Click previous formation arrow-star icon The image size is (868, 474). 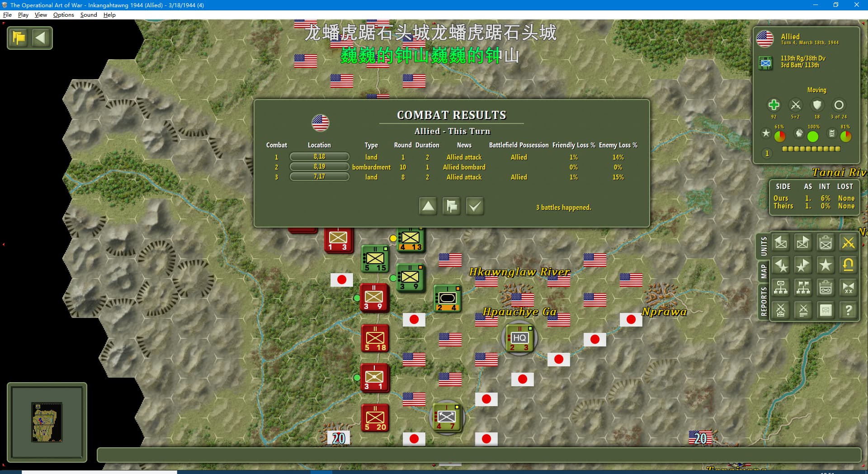pos(781,265)
